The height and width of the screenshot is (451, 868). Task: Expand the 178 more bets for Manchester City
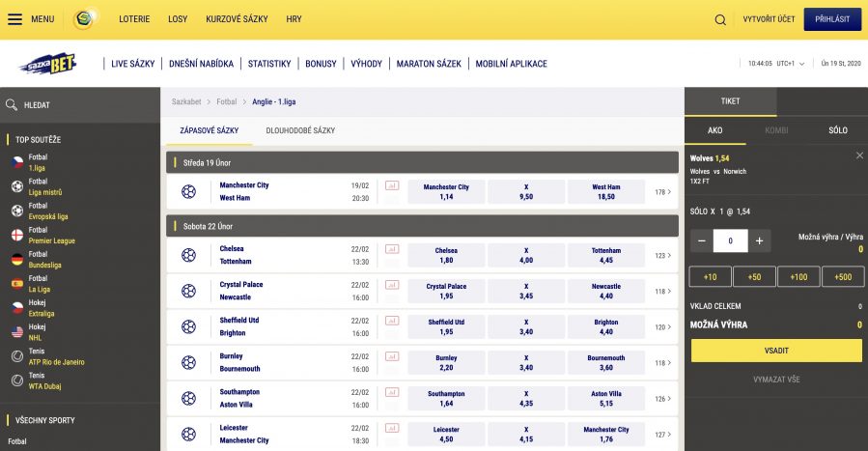(x=662, y=191)
